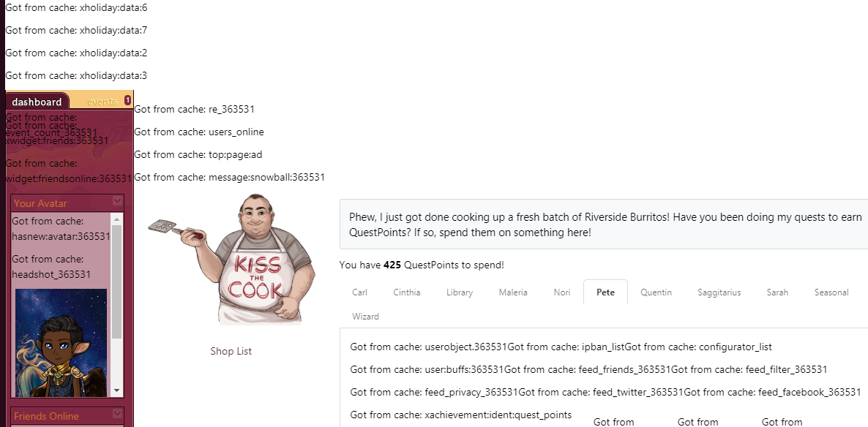Open the Shop List link
The height and width of the screenshot is (427, 868).
click(x=231, y=351)
